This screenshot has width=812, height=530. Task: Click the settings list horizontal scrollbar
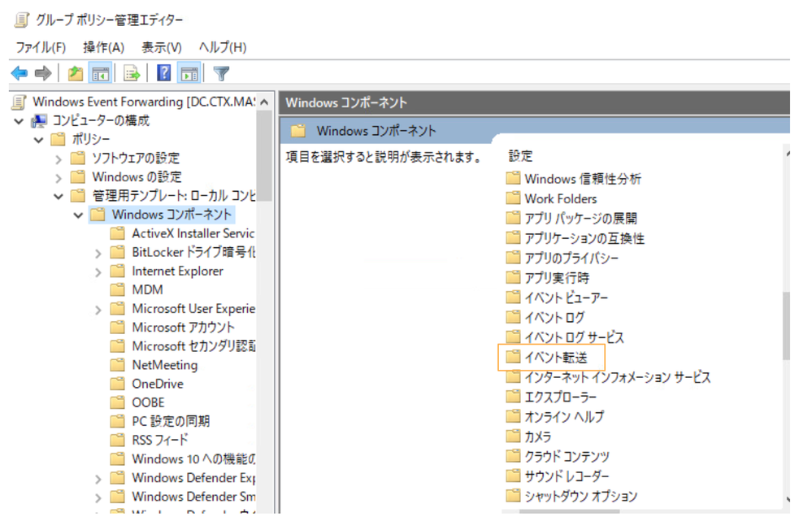click(x=570, y=511)
